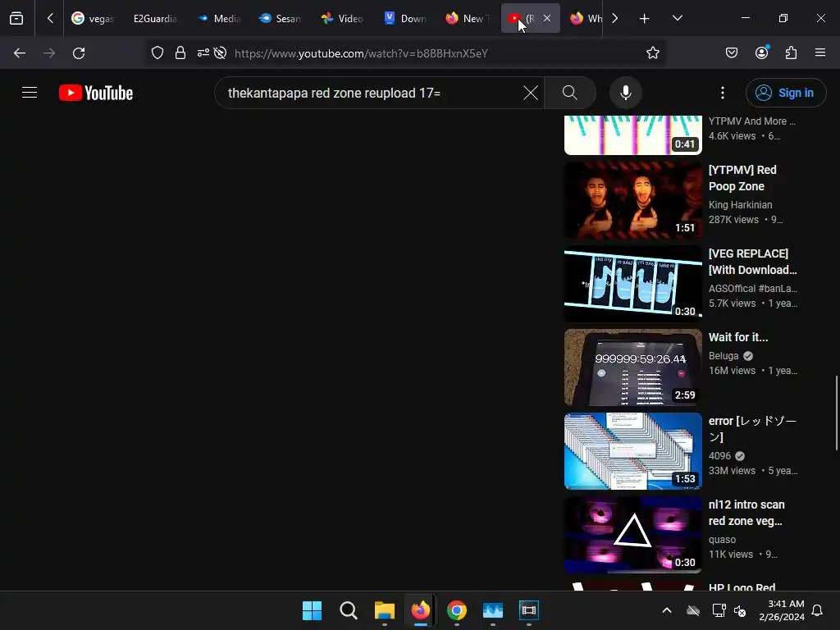Open Firefox account icon
The width and height of the screenshot is (840, 630).
[x=762, y=53]
